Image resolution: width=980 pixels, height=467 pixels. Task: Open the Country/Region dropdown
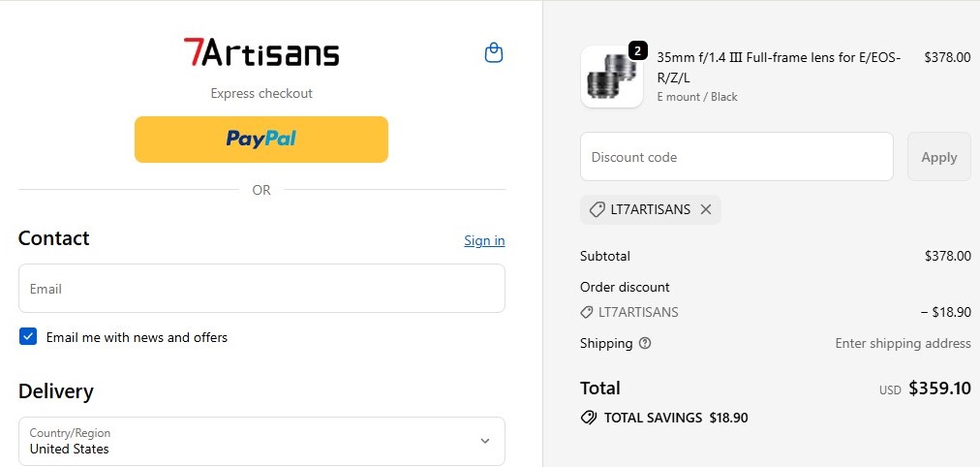pos(261,441)
